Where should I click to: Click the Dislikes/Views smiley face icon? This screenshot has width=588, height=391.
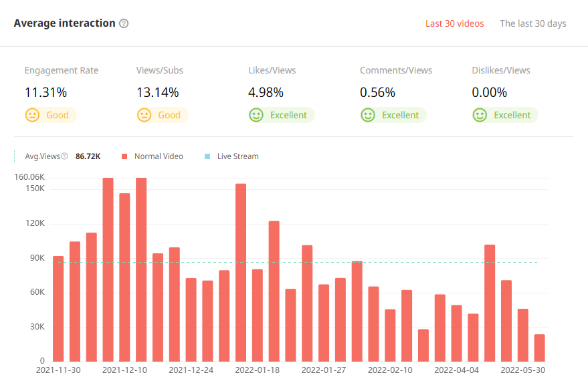click(480, 115)
